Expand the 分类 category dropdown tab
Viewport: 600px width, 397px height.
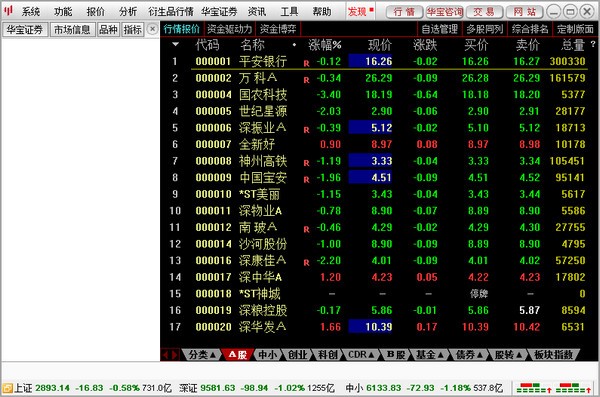202,355
